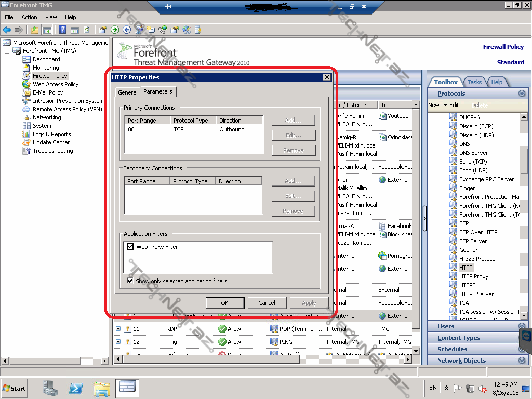Image resolution: width=532 pixels, height=399 pixels.
Task: Select the Intrusion Prevention System icon
Action: [26, 101]
